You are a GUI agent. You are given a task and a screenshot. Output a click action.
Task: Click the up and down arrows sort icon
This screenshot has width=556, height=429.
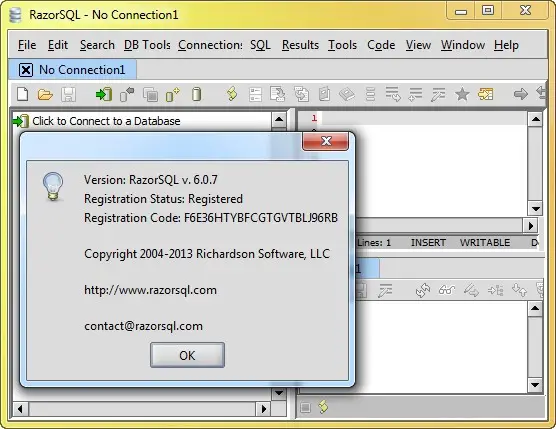[x=519, y=291]
